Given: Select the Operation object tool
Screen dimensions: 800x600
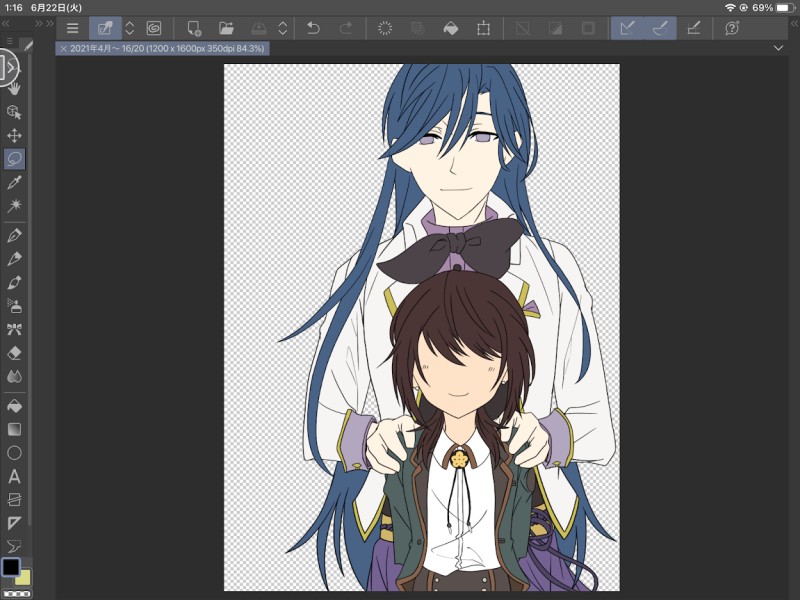Looking at the screenshot, I should (x=14, y=112).
